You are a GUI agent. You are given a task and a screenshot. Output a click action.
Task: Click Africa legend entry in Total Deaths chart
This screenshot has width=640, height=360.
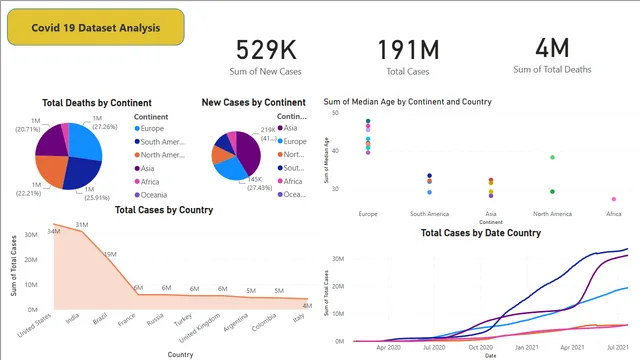point(147,182)
